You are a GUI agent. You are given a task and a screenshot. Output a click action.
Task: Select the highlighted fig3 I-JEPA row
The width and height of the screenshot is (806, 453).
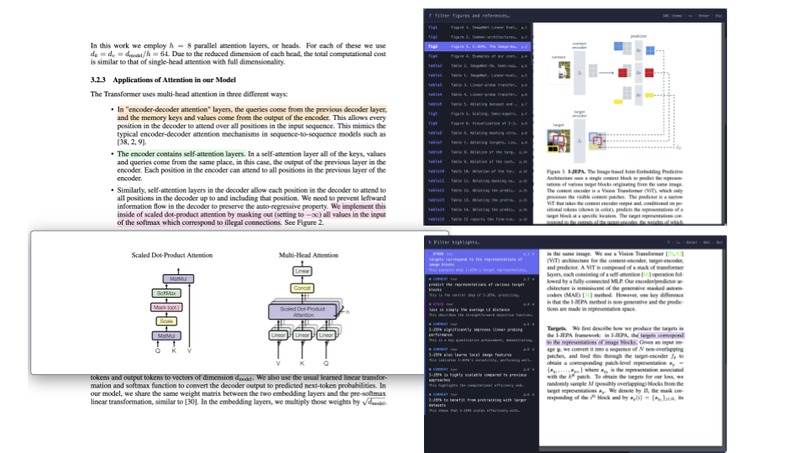click(x=478, y=46)
